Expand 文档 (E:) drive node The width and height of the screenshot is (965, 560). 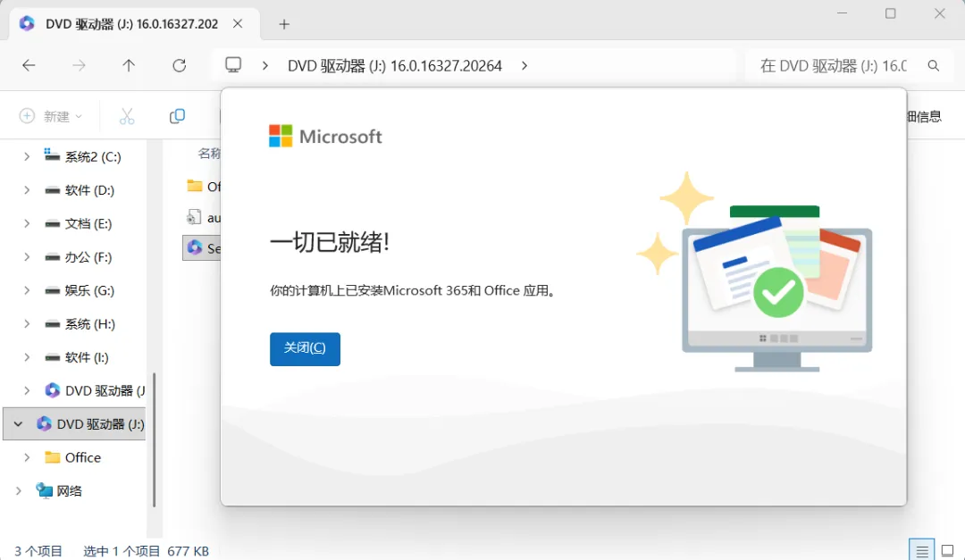27,223
